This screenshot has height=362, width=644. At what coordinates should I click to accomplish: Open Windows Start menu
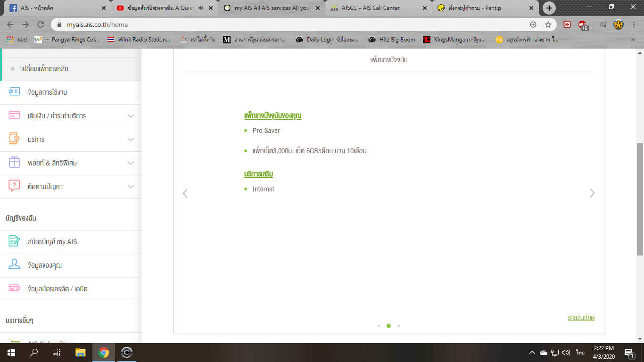11,353
